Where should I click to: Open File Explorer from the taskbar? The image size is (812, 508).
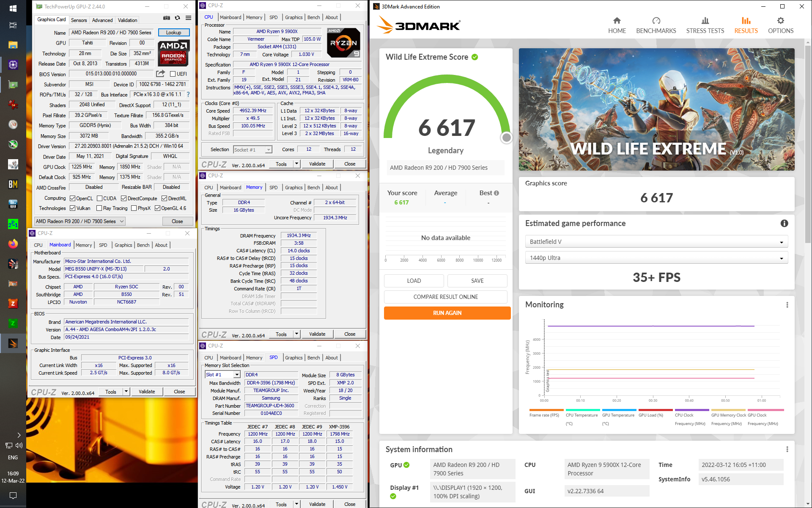pos(13,44)
